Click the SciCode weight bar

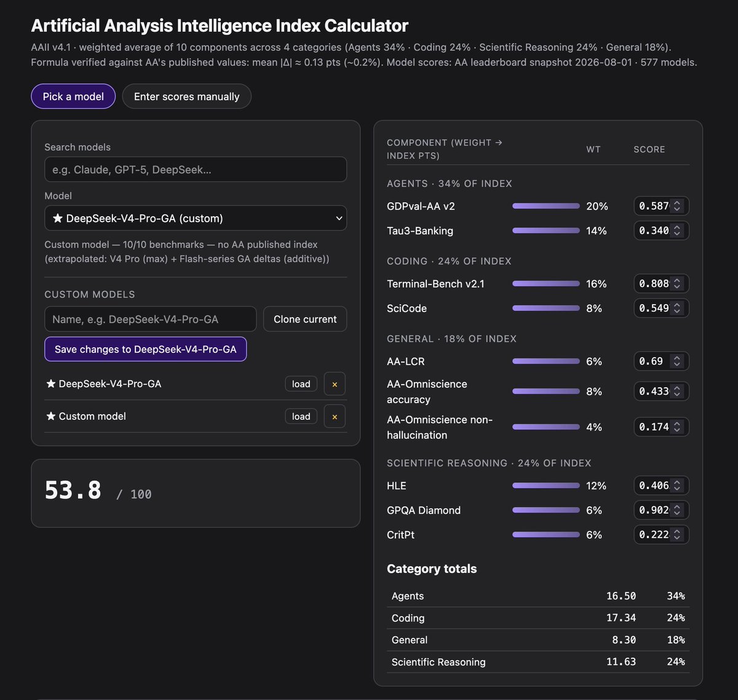click(x=546, y=308)
